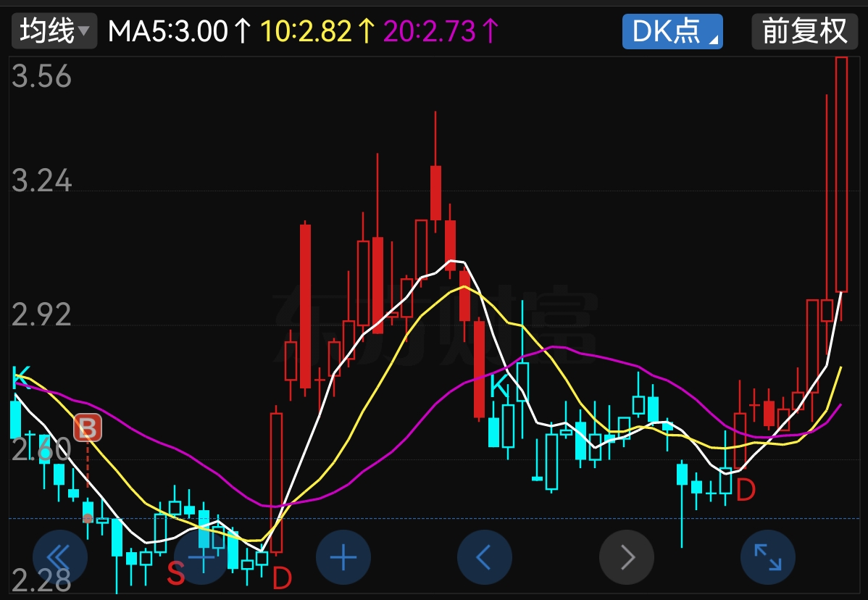Tap the plus zoom-in chart icon
Viewport: 868px width, 600px height.
343,557
